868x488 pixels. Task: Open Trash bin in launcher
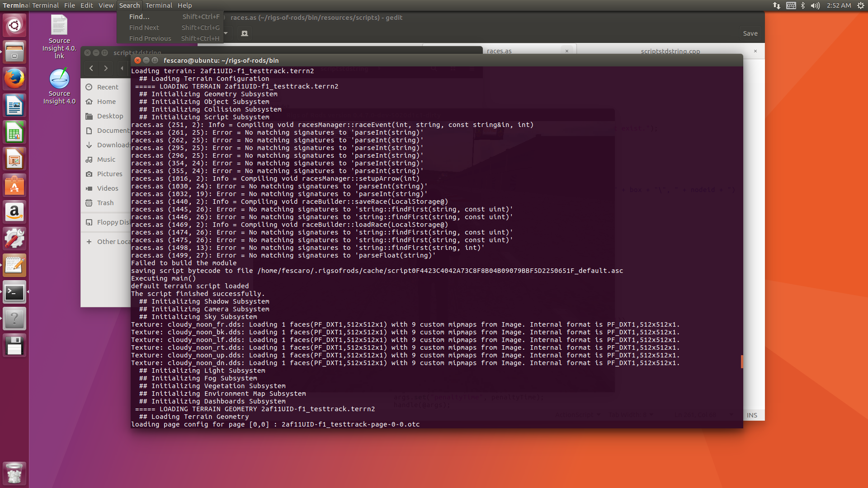(14, 473)
